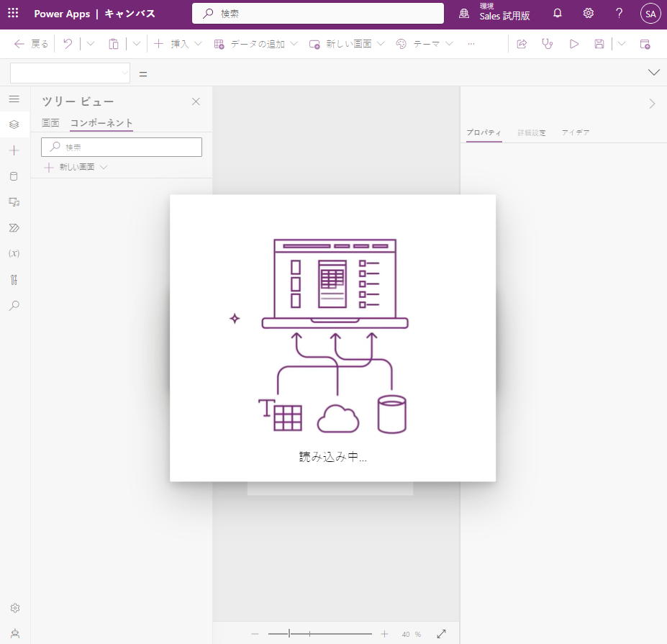667x644 pixels.
Task: Select the プロパティ tab
Action: (484, 132)
